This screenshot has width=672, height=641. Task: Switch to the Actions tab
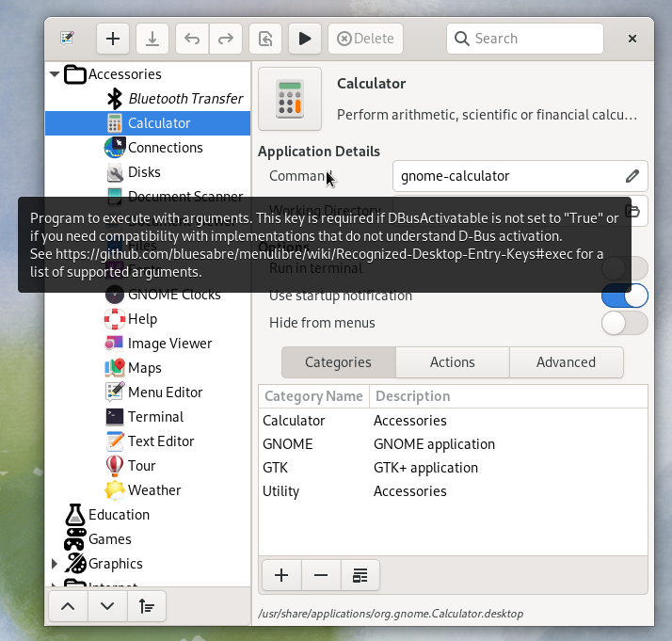point(452,362)
